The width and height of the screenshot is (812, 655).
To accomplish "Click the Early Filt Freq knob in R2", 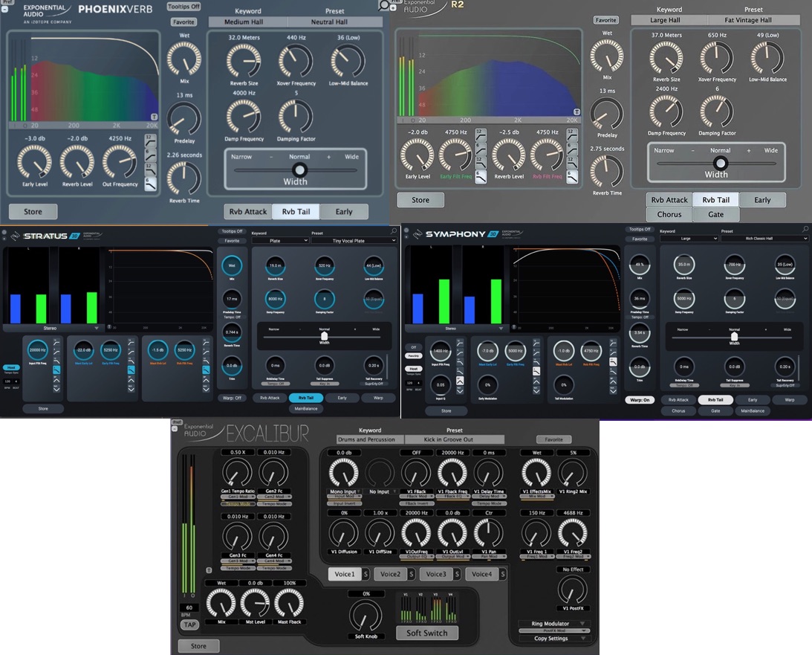I will tap(455, 155).
